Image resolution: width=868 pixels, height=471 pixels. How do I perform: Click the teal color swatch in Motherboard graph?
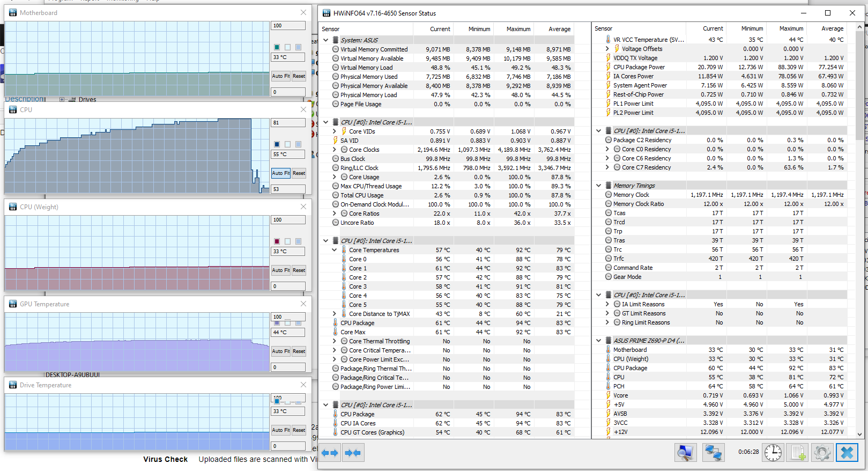(277, 47)
